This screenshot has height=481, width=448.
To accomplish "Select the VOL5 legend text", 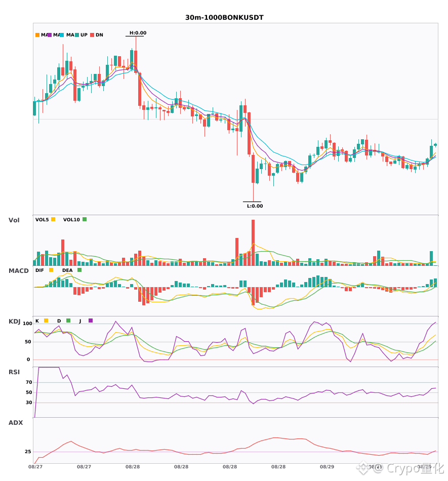I will (x=42, y=220).
